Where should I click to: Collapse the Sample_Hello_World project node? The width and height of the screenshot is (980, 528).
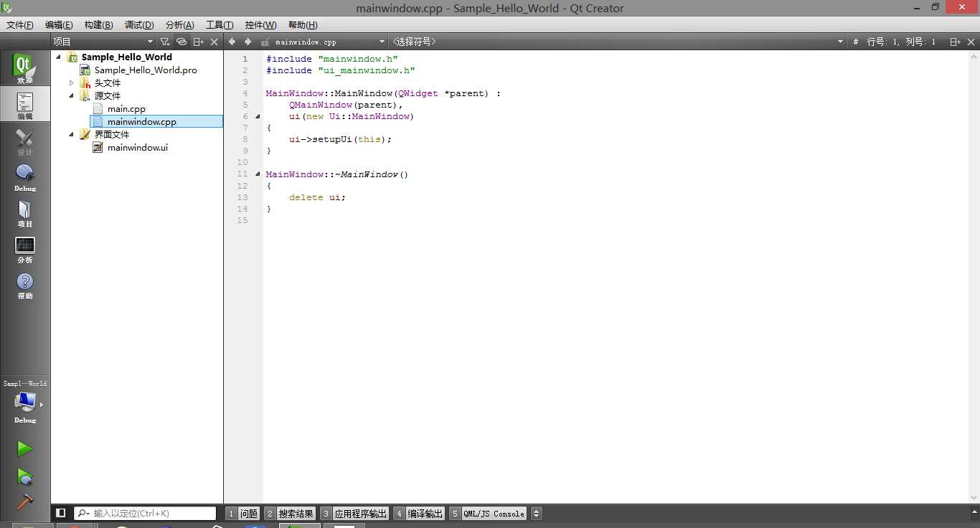click(59, 57)
